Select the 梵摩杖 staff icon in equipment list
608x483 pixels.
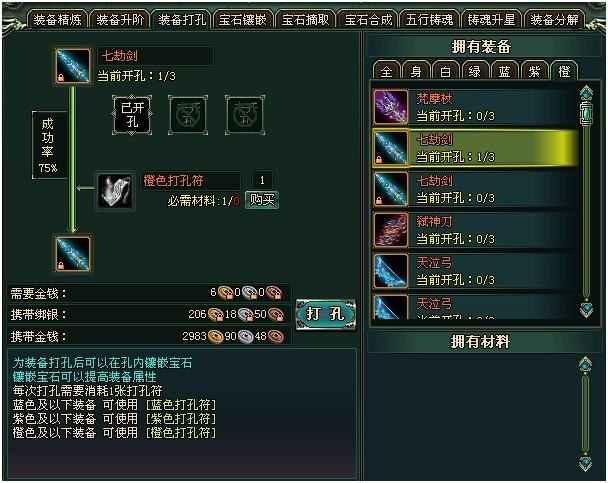pos(391,107)
